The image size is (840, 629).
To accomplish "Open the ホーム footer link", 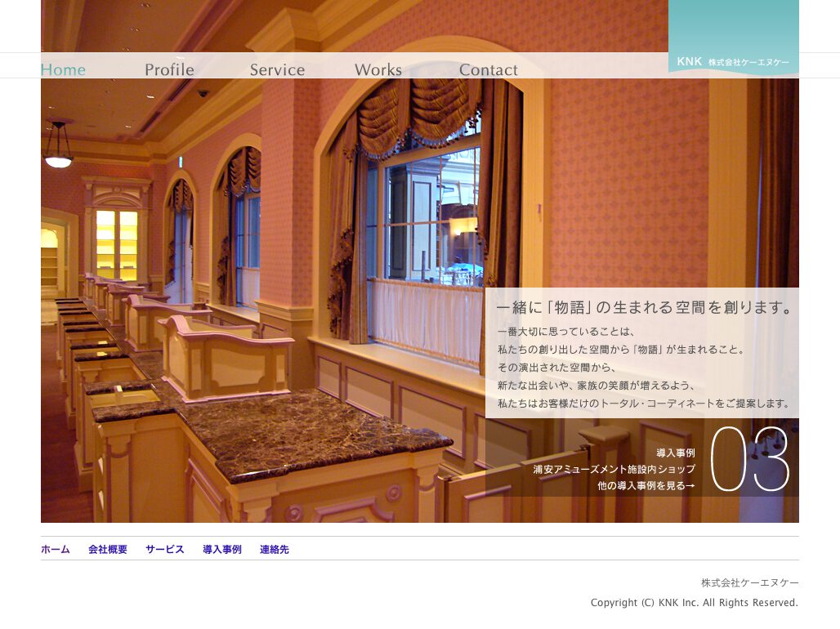I will coord(56,550).
